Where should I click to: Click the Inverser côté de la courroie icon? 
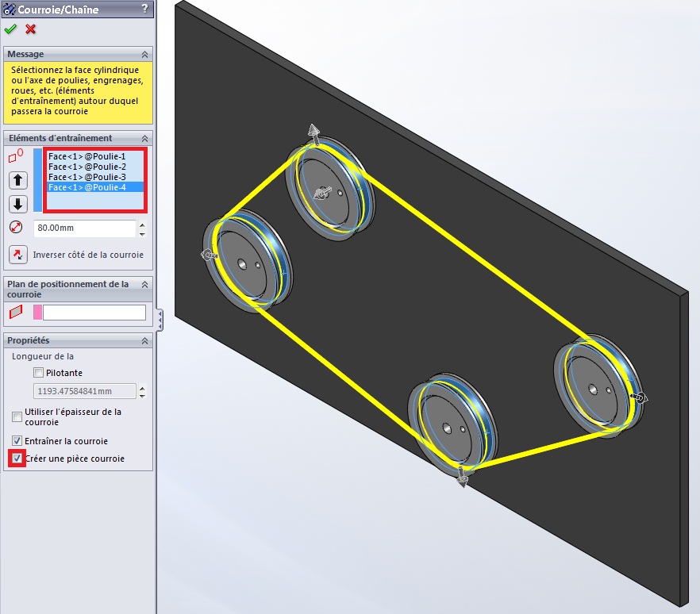pyautogui.click(x=17, y=255)
